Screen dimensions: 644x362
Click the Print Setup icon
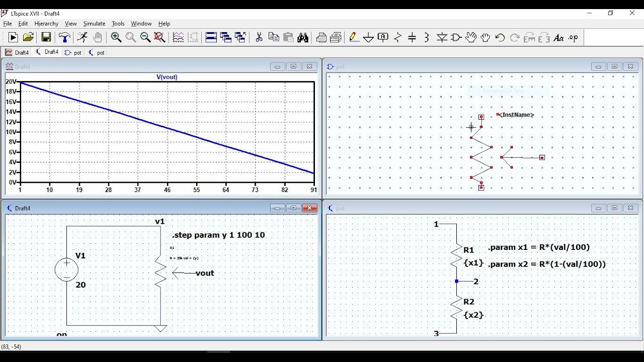point(321,37)
